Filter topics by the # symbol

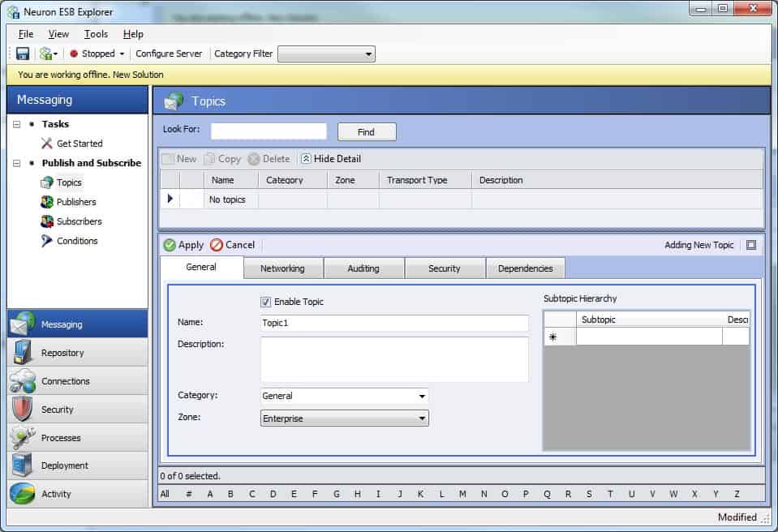tap(189, 494)
